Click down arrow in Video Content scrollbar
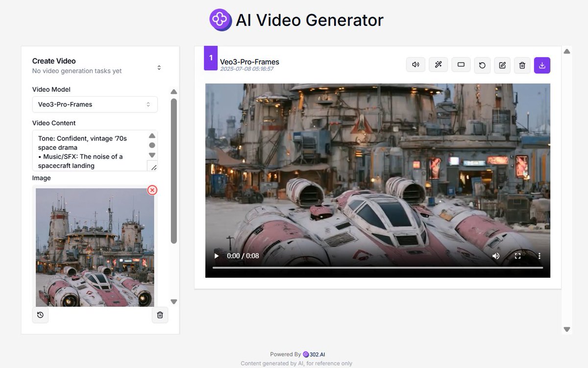 click(x=152, y=155)
